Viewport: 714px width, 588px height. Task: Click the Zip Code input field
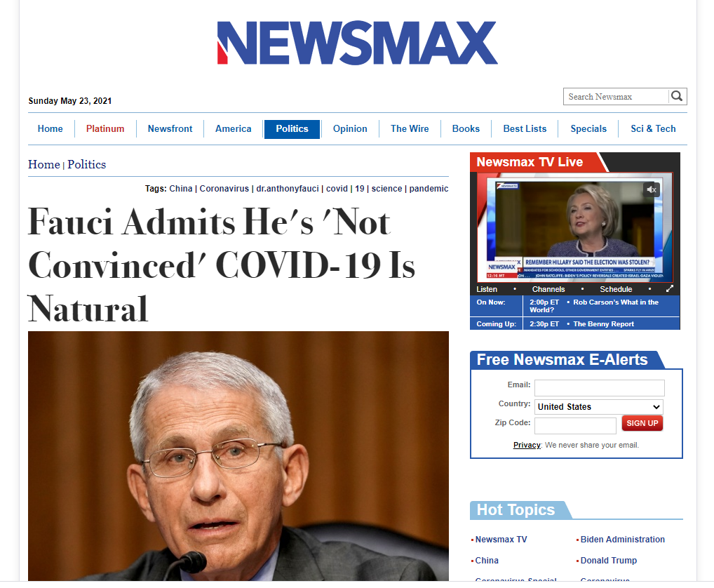point(575,426)
